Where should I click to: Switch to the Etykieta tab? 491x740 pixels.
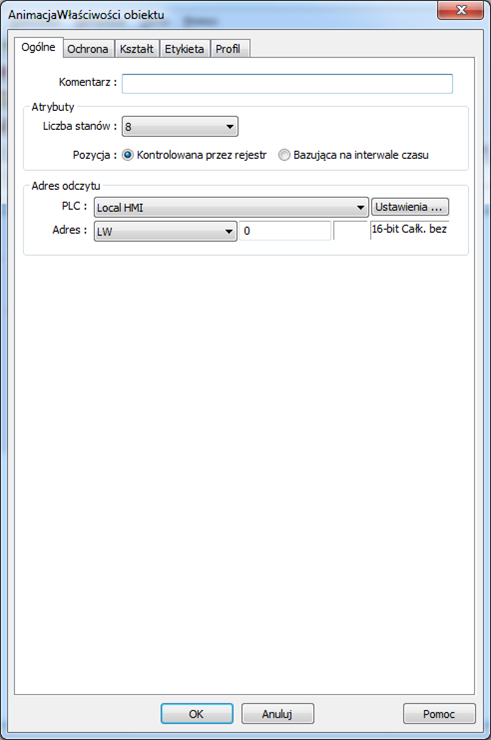tap(184, 49)
